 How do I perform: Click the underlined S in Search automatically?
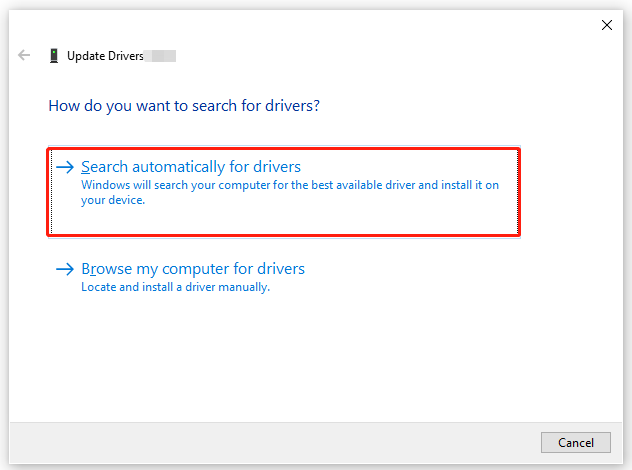point(85,167)
